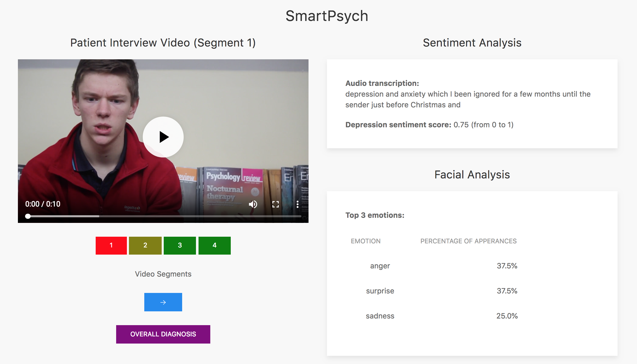Click the EMOTION column header

[366, 241]
